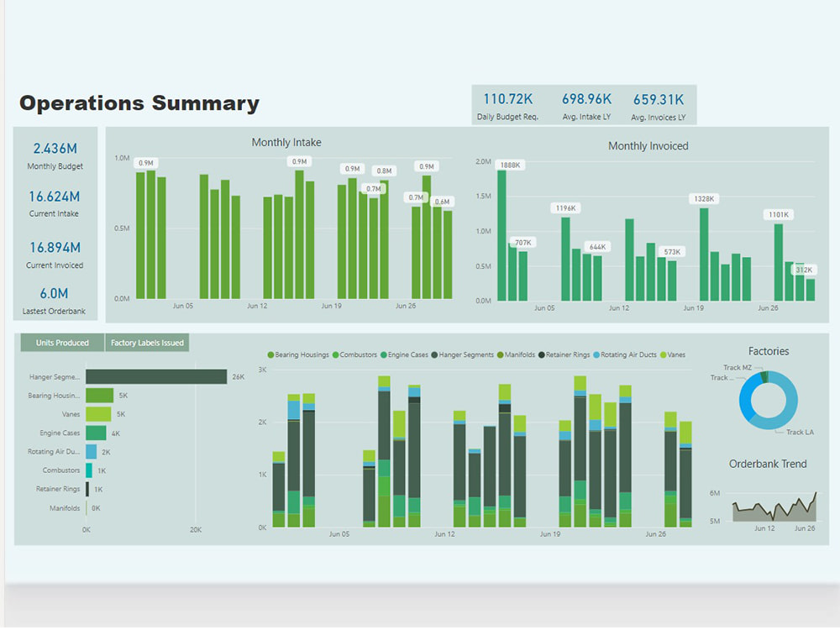Click the Orderbank Trend title
Screen dimensions: 840x630
[x=768, y=464]
